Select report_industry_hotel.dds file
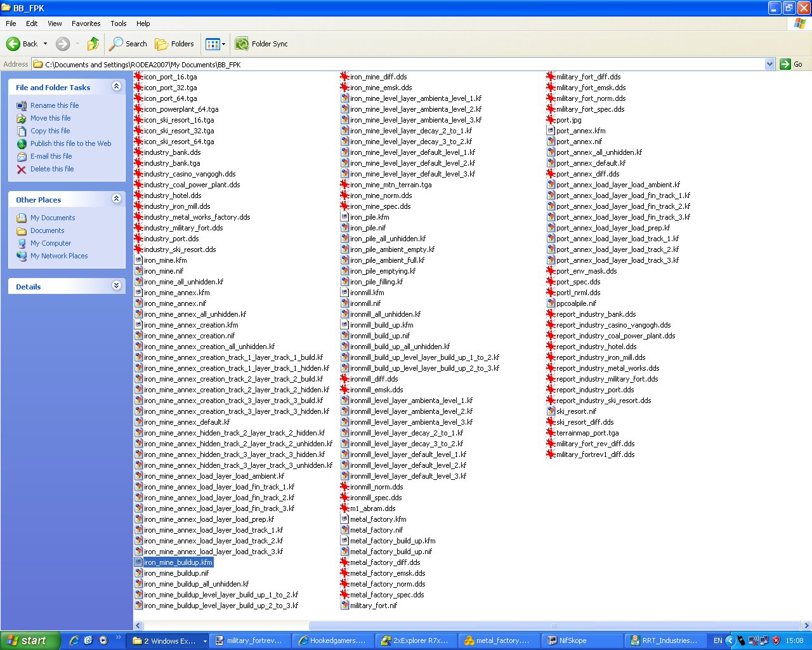The width and height of the screenshot is (812, 650). (592, 347)
